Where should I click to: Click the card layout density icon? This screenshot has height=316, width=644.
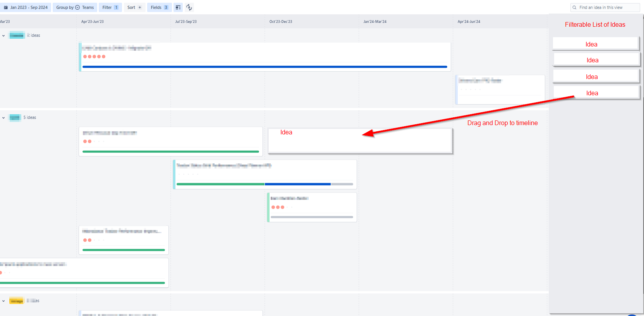click(178, 7)
